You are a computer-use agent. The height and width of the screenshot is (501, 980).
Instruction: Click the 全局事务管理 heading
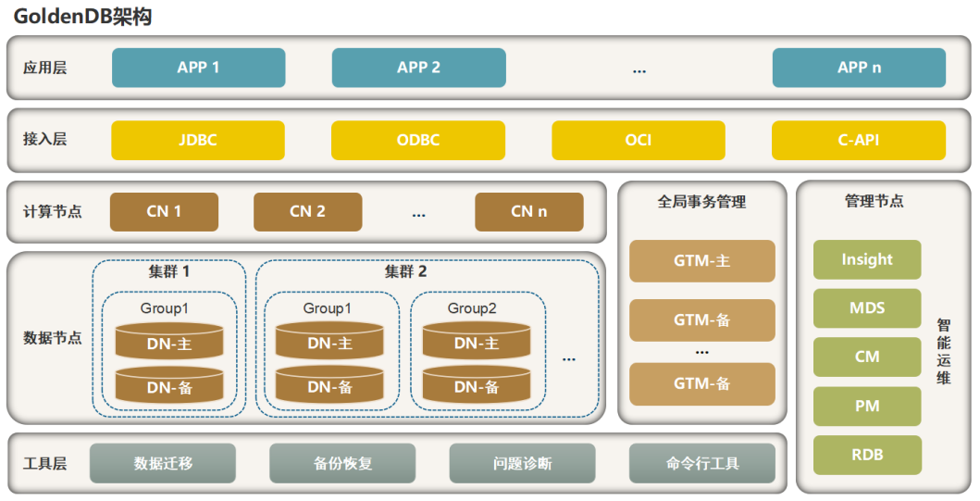(701, 202)
